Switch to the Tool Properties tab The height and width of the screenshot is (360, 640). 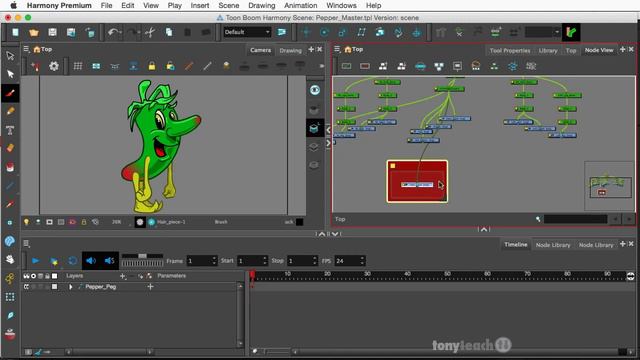510,51
